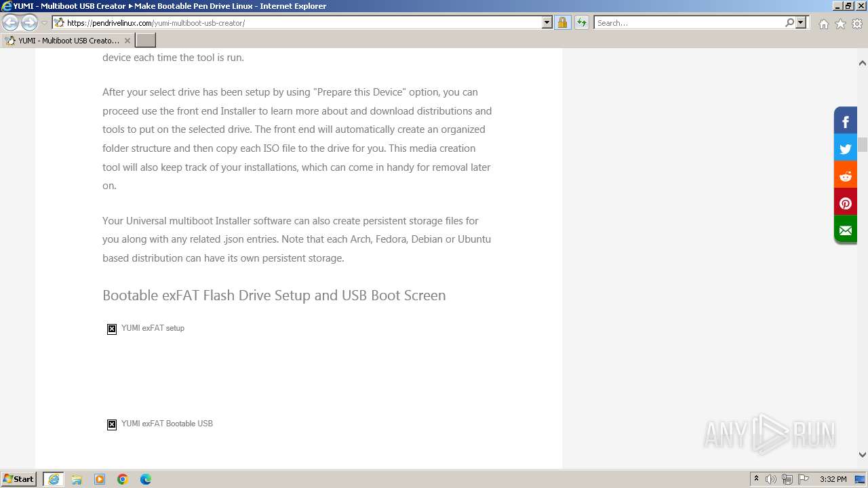Open Windows Explorer folder in taskbar
Viewport: 868px width, 488px height.
[x=77, y=479]
